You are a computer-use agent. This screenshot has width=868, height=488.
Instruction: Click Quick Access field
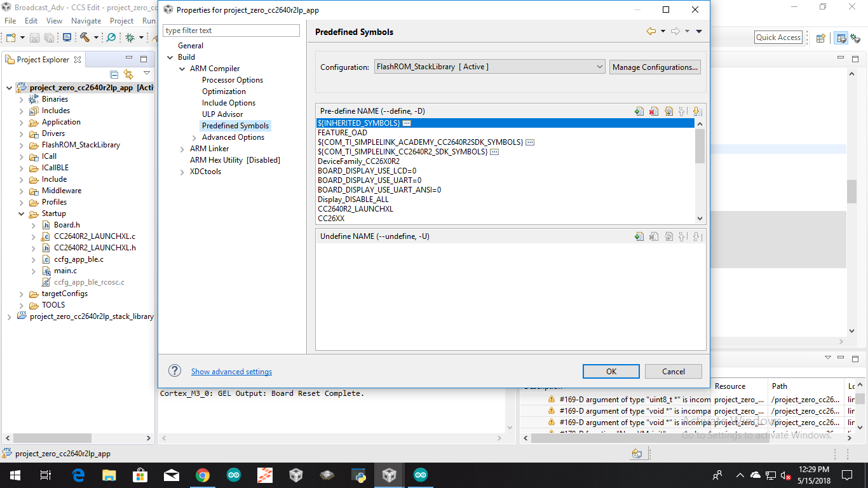[778, 37]
